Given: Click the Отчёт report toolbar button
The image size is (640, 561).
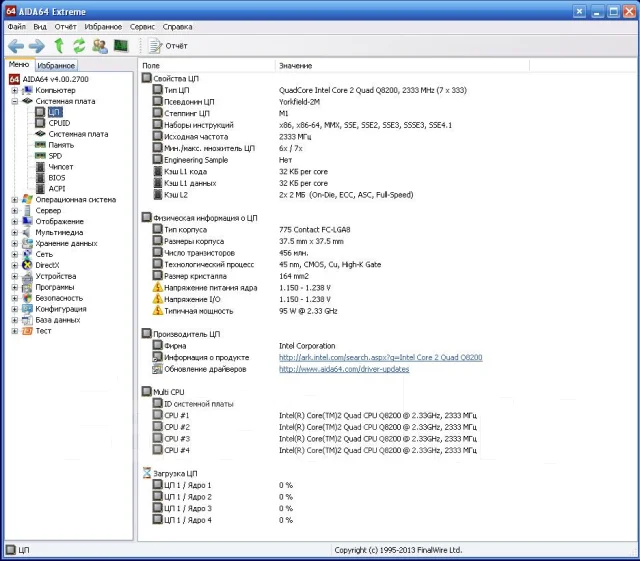Looking at the screenshot, I should click(x=168, y=46).
